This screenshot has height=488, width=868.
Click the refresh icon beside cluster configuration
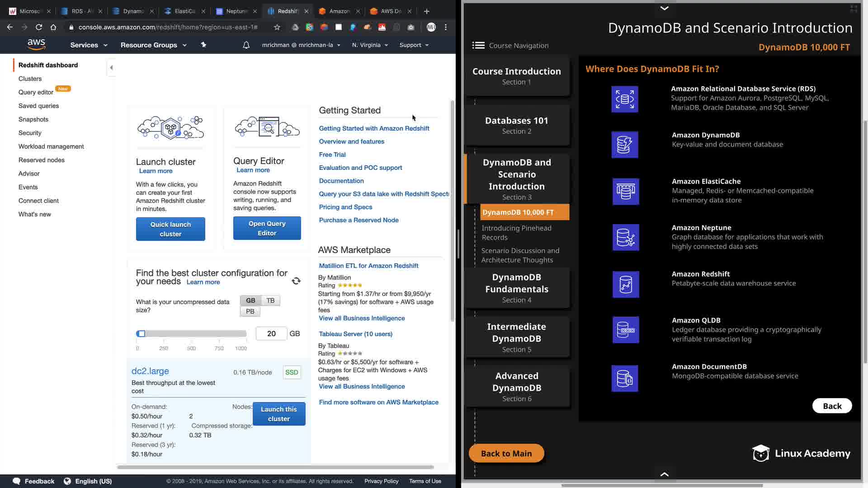(296, 281)
